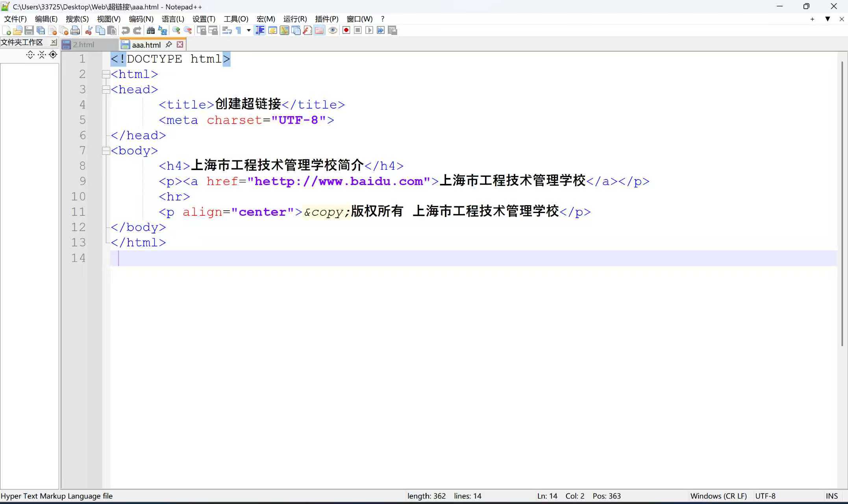Screen dimensions: 848x504
Task: Toggle show all characters pilcrow button
Action: point(239,30)
